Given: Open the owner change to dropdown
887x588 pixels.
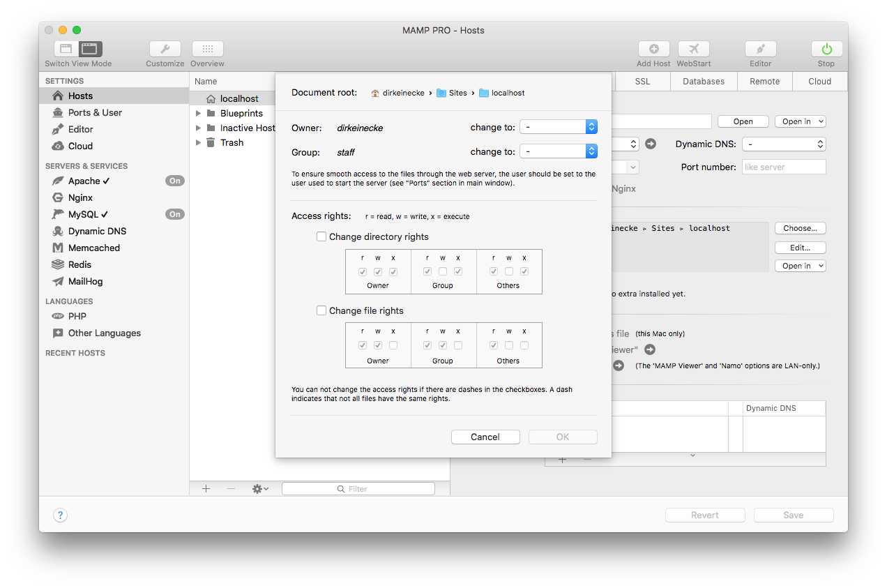Looking at the screenshot, I should click(558, 126).
